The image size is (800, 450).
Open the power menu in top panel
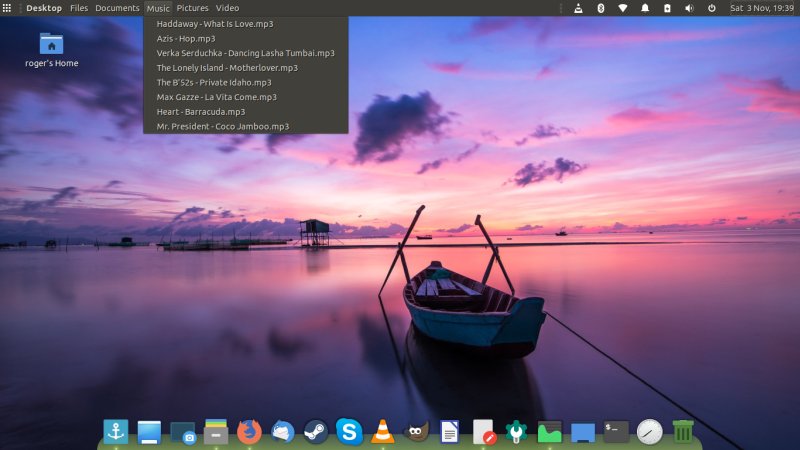[711, 8]
